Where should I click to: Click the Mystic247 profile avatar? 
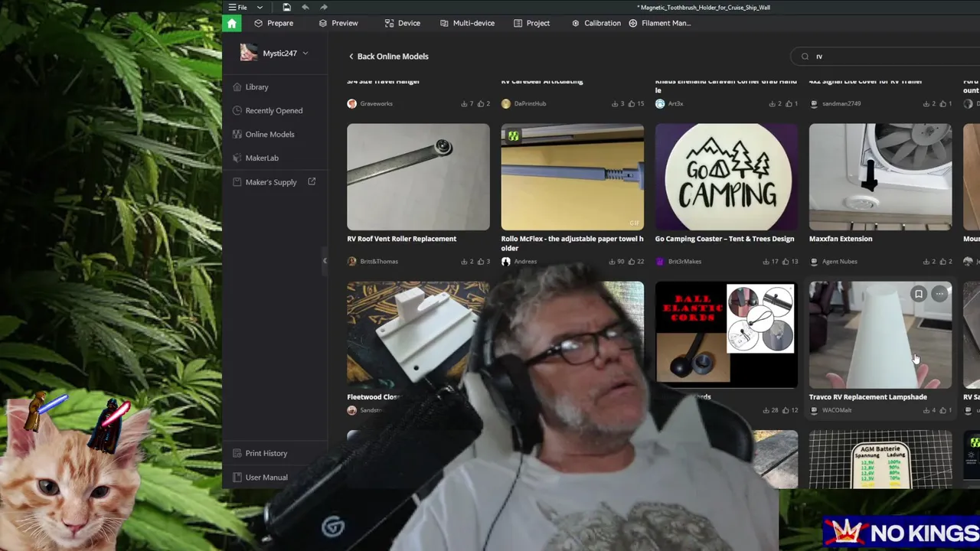point(248,53)
